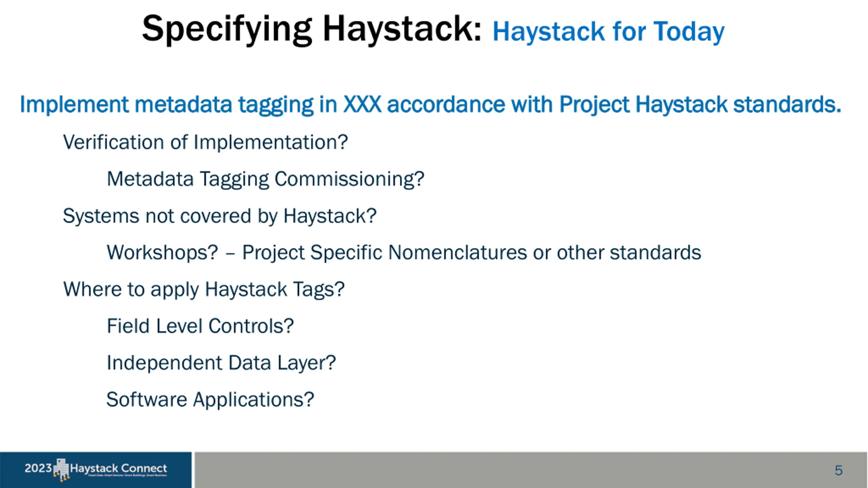Viewport: 868px width, 488px height.
Task: Click the '2023' text in footer
Action: (38, 468)
